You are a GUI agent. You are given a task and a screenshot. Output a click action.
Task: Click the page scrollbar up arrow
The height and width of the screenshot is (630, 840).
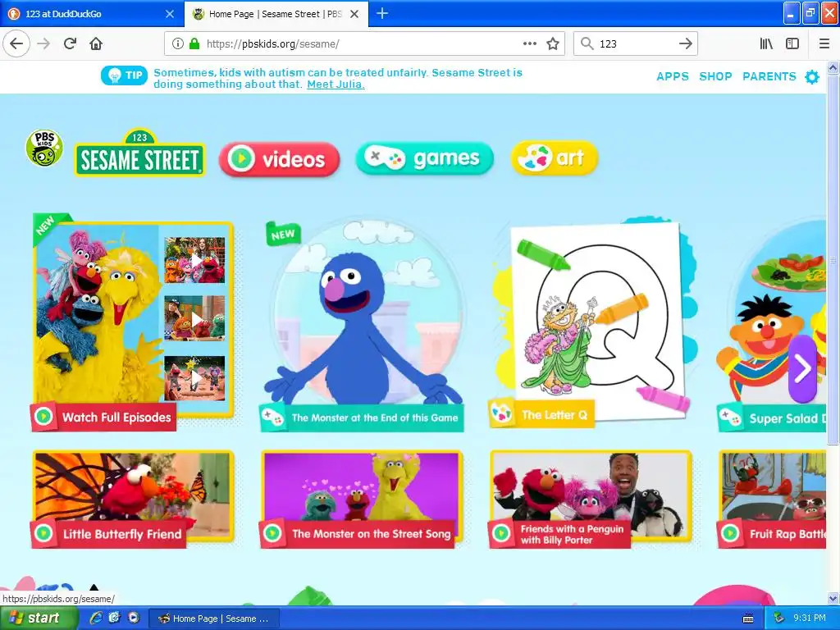point(833,67)
